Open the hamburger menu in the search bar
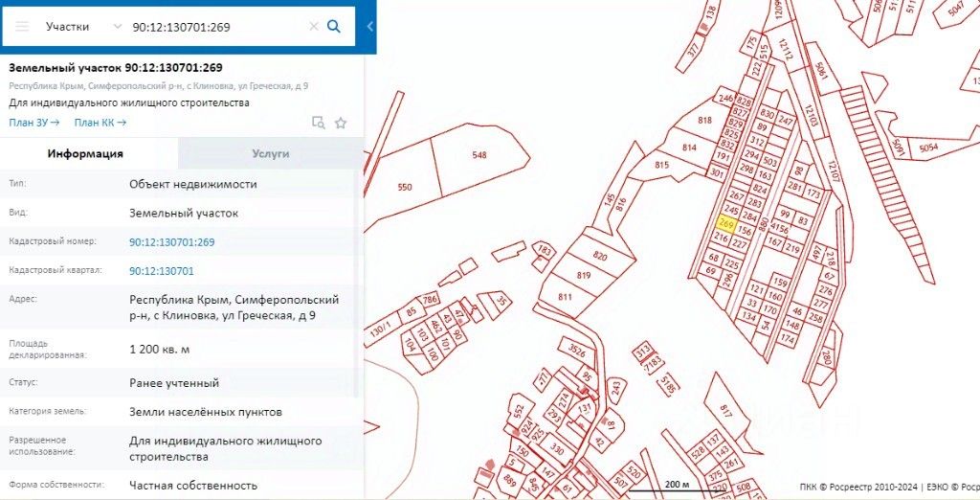The image size is (980, 500). pos(22,26)
